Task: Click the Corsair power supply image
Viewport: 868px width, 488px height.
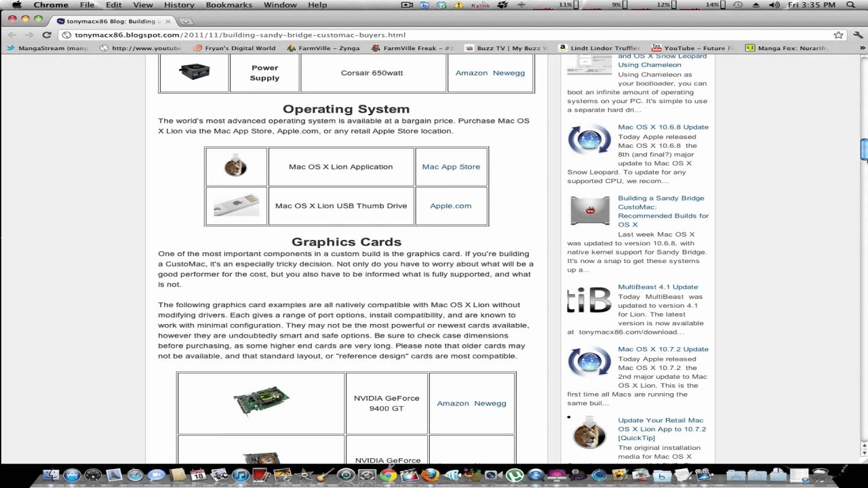Action: pos(195,70)
